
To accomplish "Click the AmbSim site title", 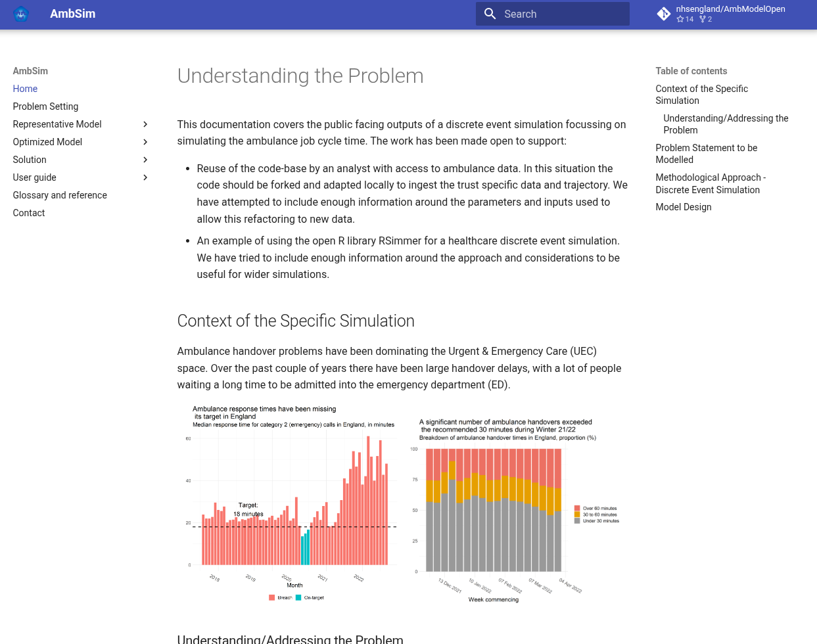I will 72,14.
